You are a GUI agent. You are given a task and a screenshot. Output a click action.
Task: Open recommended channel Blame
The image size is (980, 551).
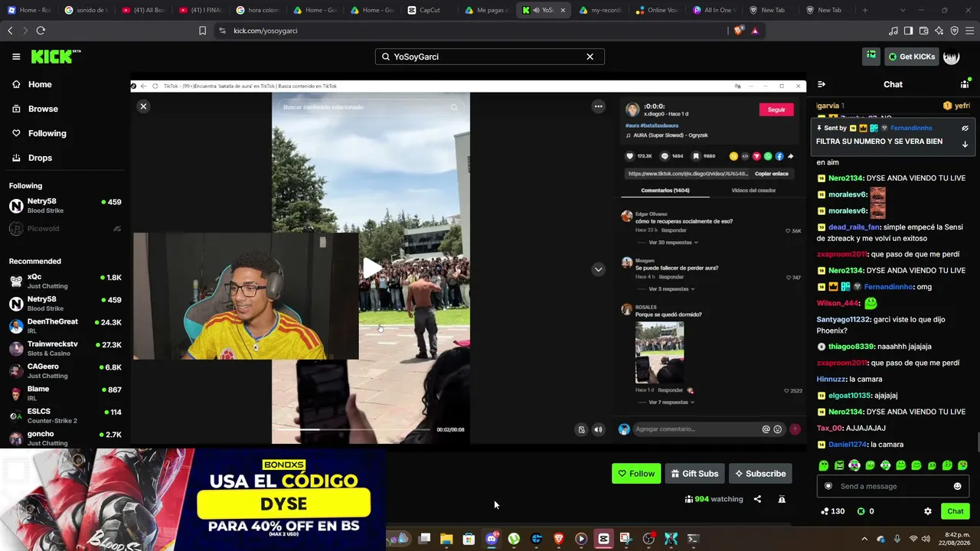click(x=65, y=393)
